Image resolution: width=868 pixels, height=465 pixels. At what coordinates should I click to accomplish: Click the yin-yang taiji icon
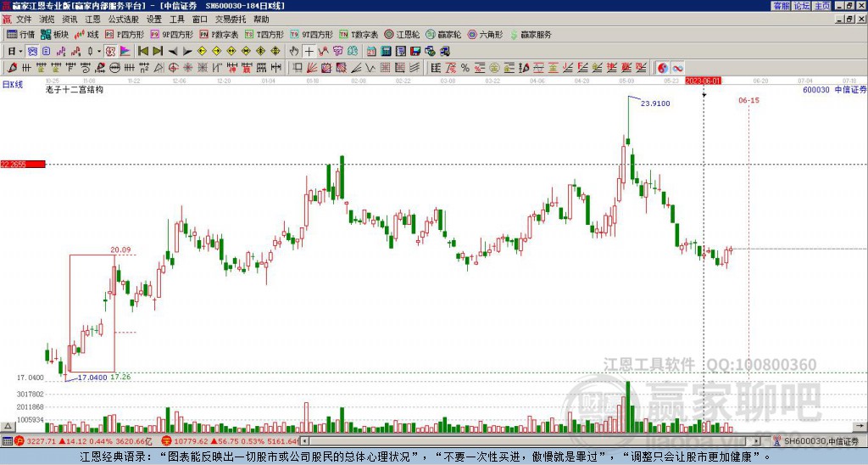[663, 68]
